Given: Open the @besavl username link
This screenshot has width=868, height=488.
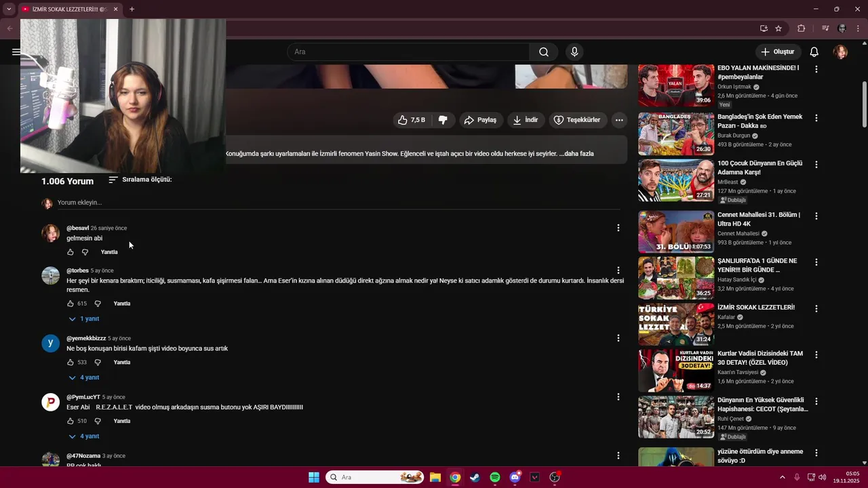Looking at the screenshot, I should pos(77,228).
